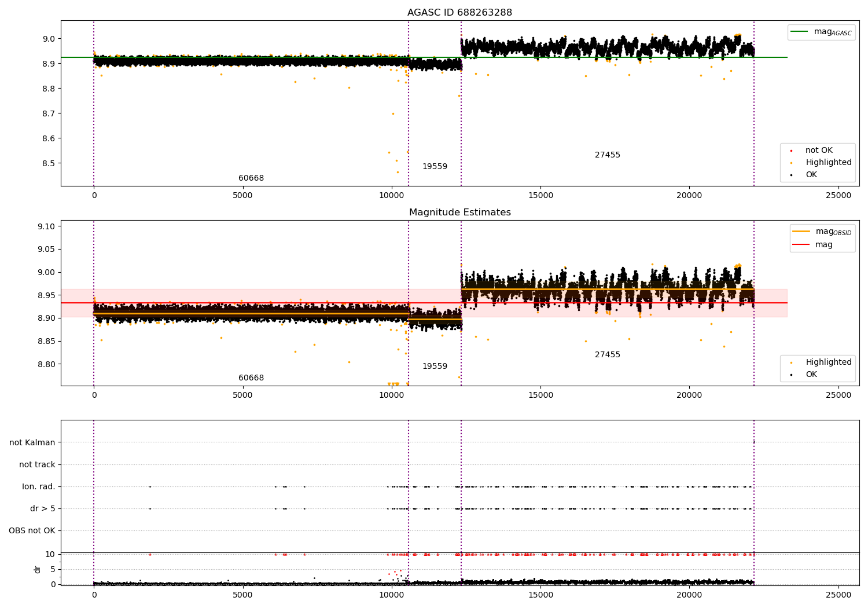Screen dimensions: 868x608
Task: Click y-tick 8.80 on the Magnitude Estimates plot
Action: pyautogui.click(x=46, y=364)
